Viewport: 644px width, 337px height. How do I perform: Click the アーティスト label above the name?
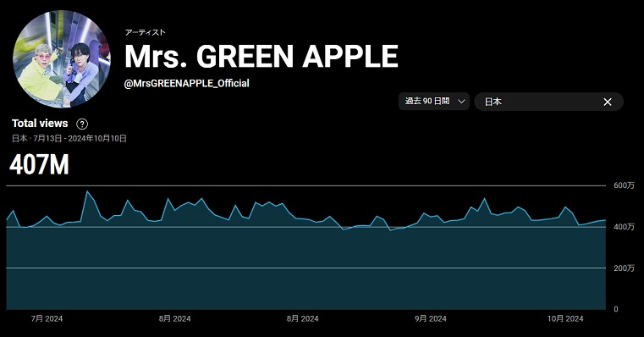[146, 32]
